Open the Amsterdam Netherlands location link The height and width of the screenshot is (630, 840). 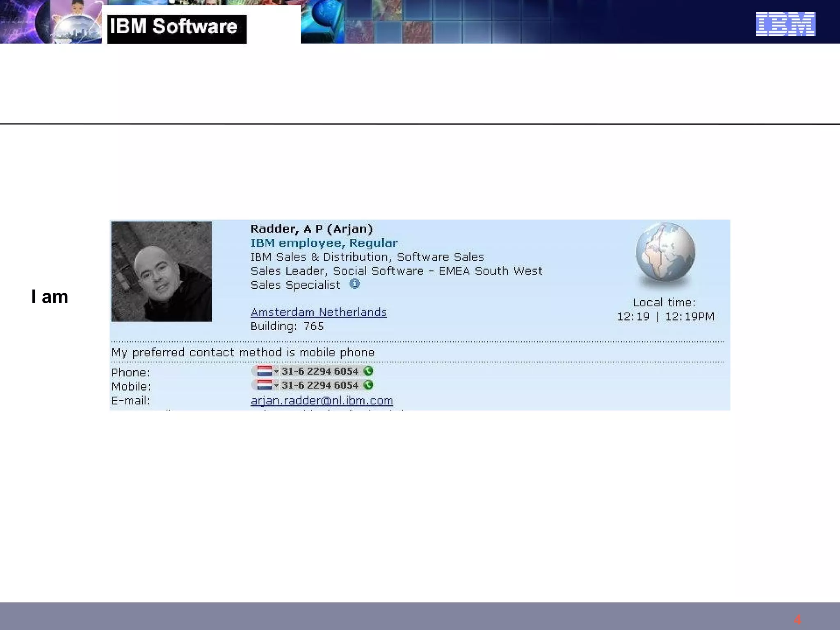[318, 312]
